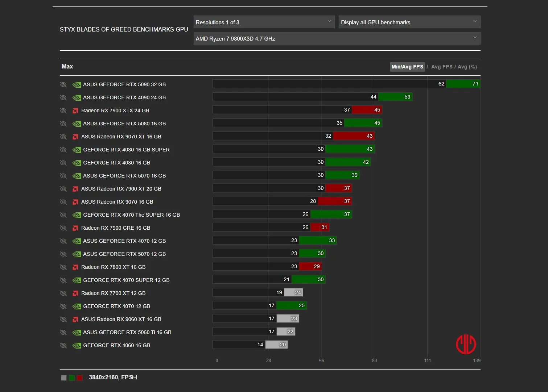
Task: Open the Resolutions 1 of 3 dropdown
Action: (264, 22)
